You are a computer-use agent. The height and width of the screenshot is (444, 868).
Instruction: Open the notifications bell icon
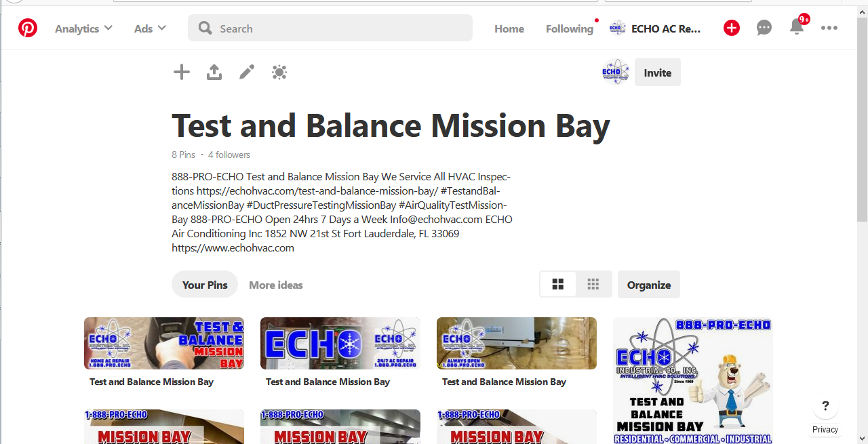tap(797, 28)
